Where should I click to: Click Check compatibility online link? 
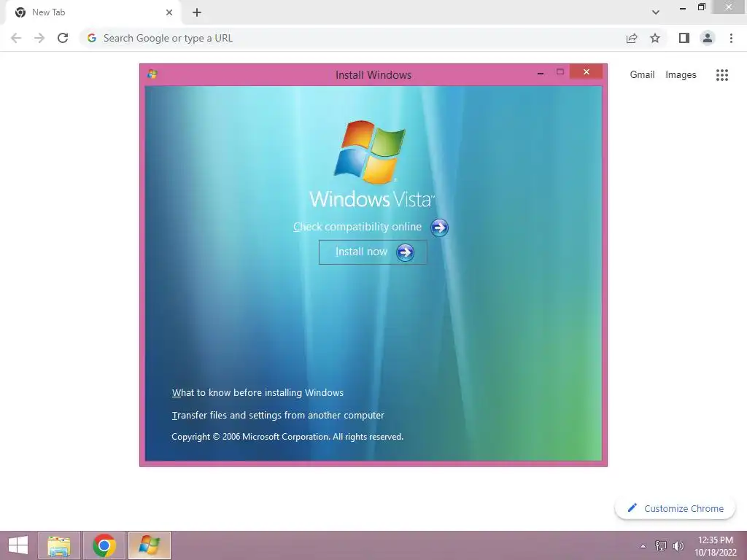[357, 227]
